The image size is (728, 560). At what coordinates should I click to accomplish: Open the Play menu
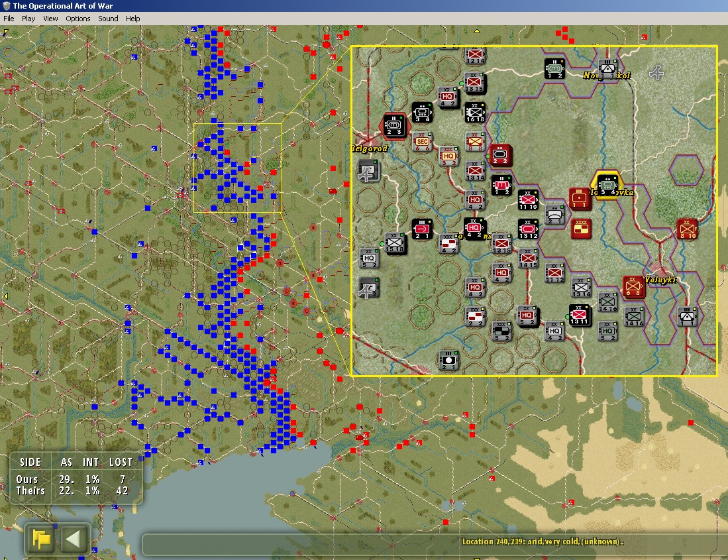point(28,19)
